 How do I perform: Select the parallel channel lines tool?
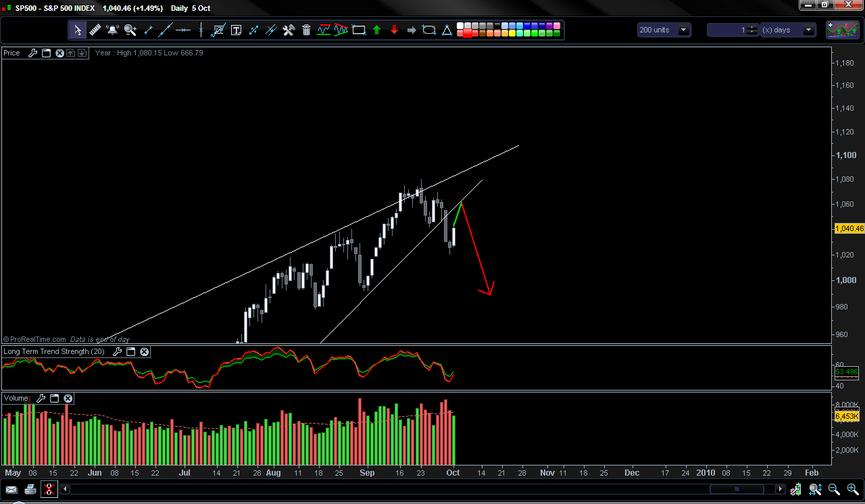tap(271, 30)
